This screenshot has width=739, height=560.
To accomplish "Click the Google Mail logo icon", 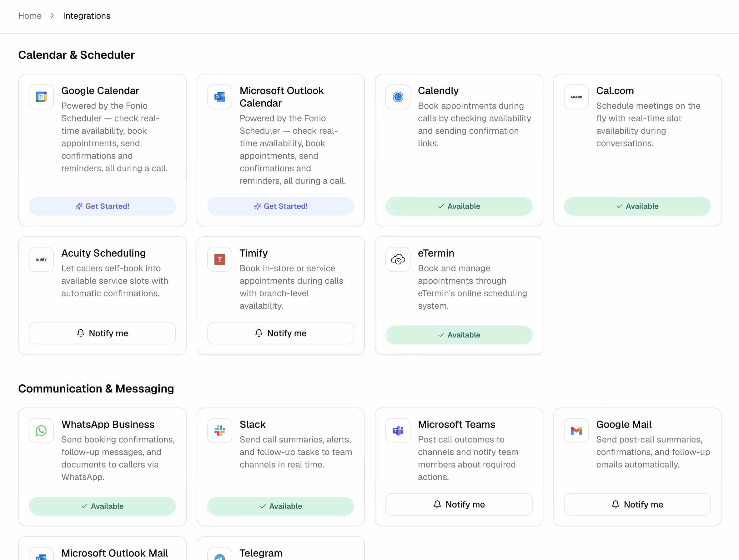I will pos(576,431).
